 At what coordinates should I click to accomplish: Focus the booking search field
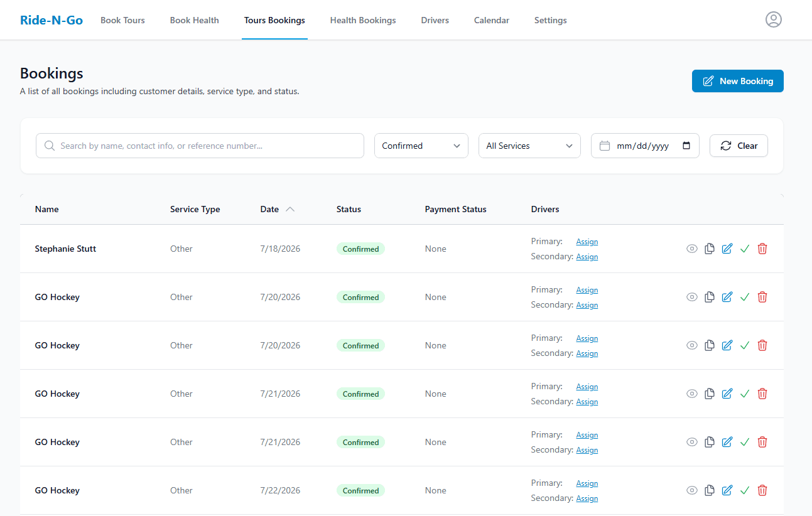(200, 146)
